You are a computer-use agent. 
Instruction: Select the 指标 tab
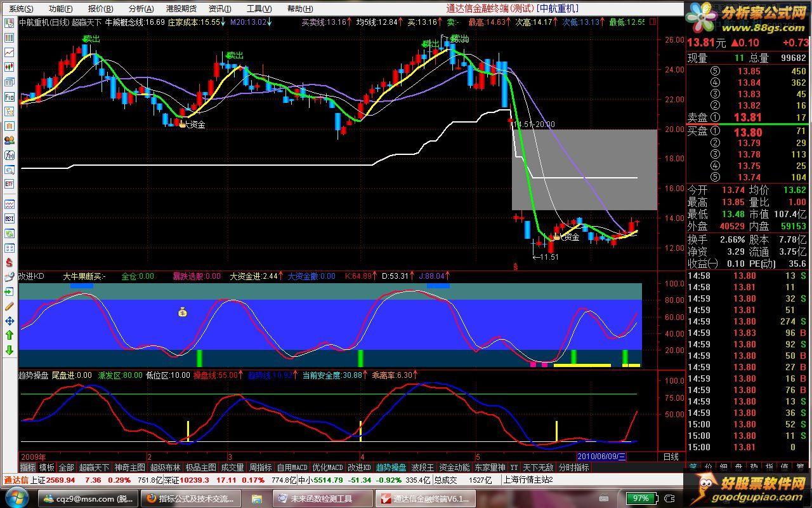coord(28,467)
